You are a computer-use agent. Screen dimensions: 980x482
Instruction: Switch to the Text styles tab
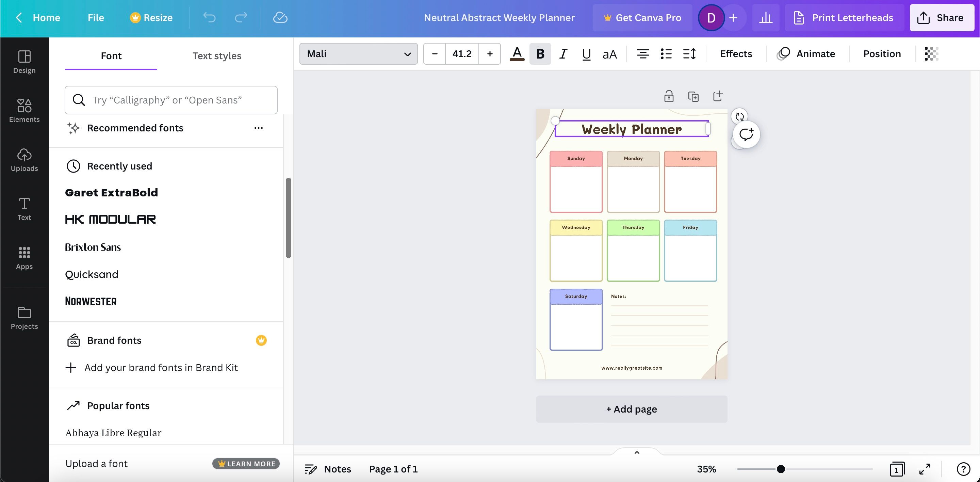click(217, 56)
